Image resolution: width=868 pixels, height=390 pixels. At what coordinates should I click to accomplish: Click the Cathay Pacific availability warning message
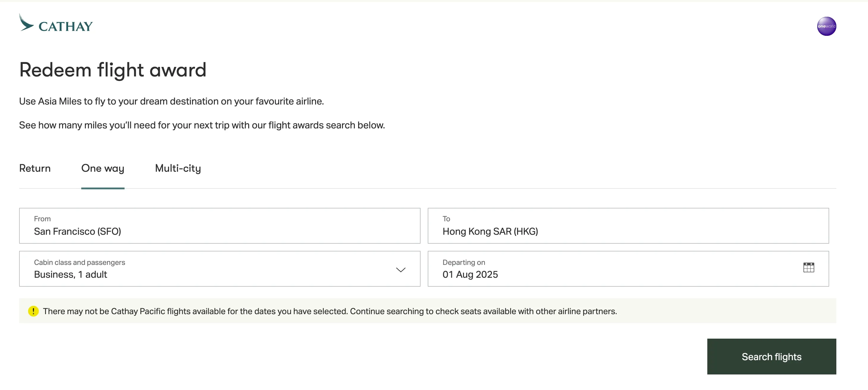pyautogui.click(x=329, y=311)
